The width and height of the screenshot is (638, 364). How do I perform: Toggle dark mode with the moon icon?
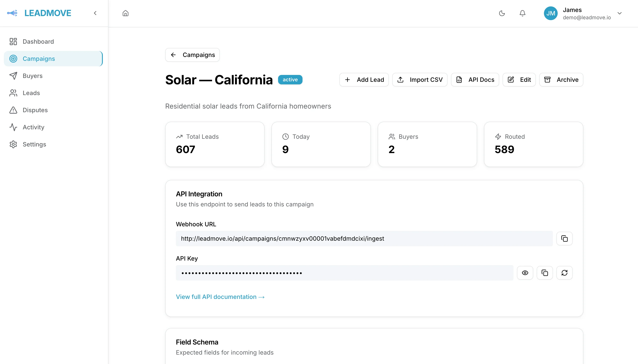502,13
